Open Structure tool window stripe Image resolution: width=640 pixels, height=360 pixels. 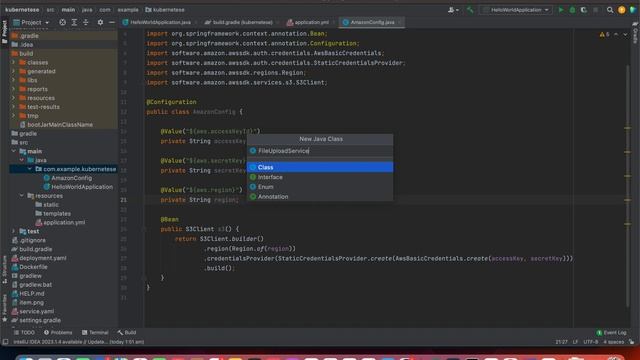(4, 269)
